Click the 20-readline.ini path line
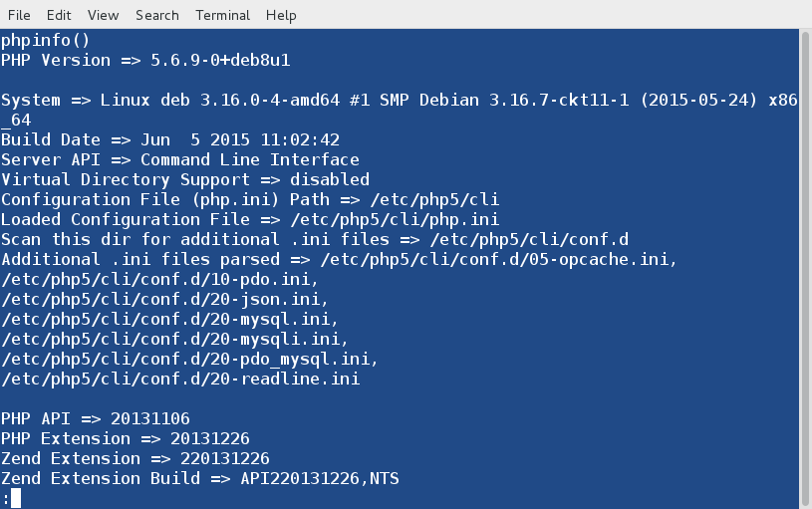This screenshot has width=812, height=509. click(179, 379)
